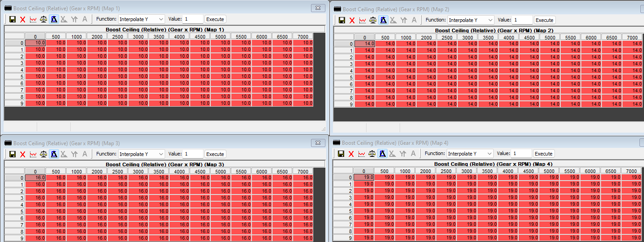Click the greyed X-axis icon in Map 4 toolbar

click(392, 154)
